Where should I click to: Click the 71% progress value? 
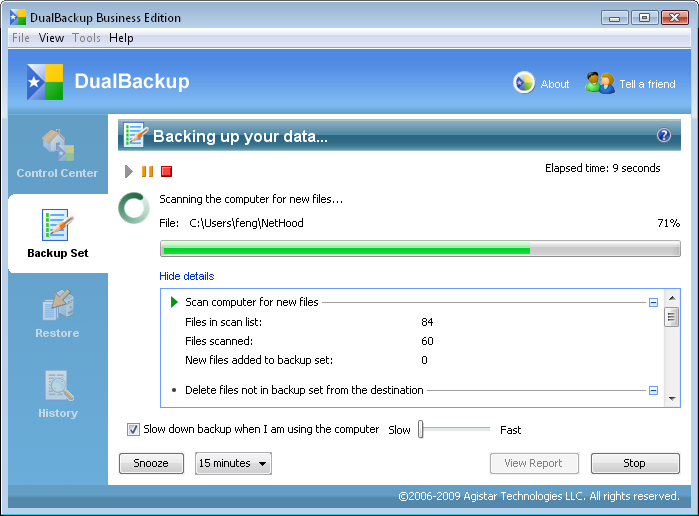668,223
